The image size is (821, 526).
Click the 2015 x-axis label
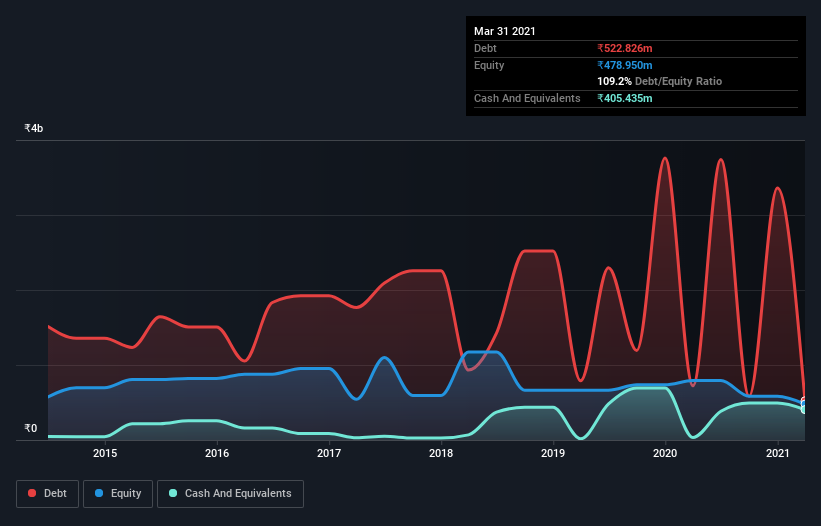click(105, 453)
